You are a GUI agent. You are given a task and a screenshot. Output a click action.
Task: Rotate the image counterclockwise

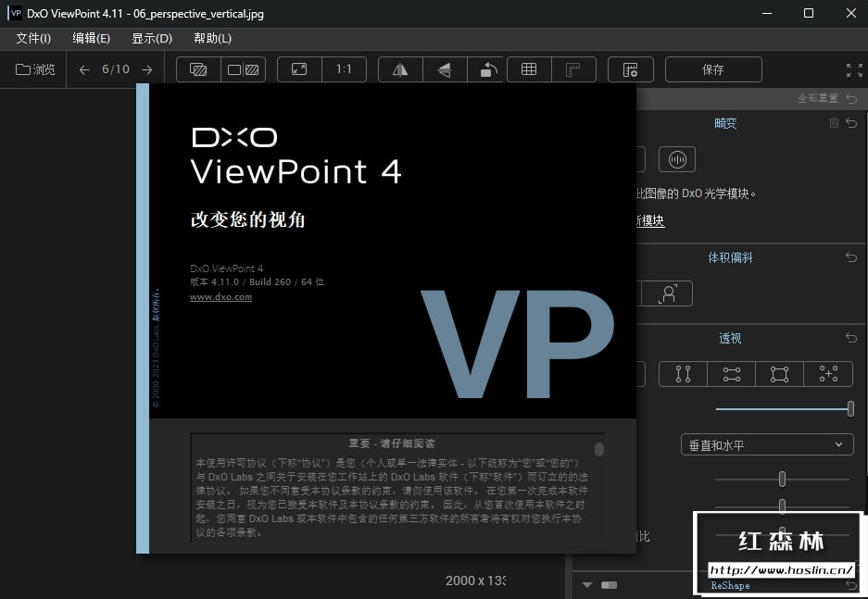(487, 69)
